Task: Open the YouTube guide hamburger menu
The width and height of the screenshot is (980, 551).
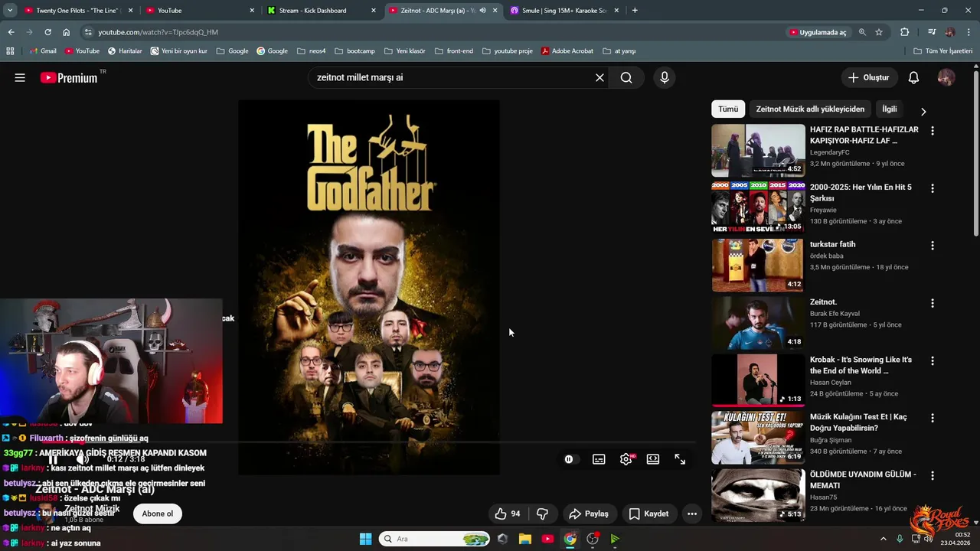Action: 20,77
